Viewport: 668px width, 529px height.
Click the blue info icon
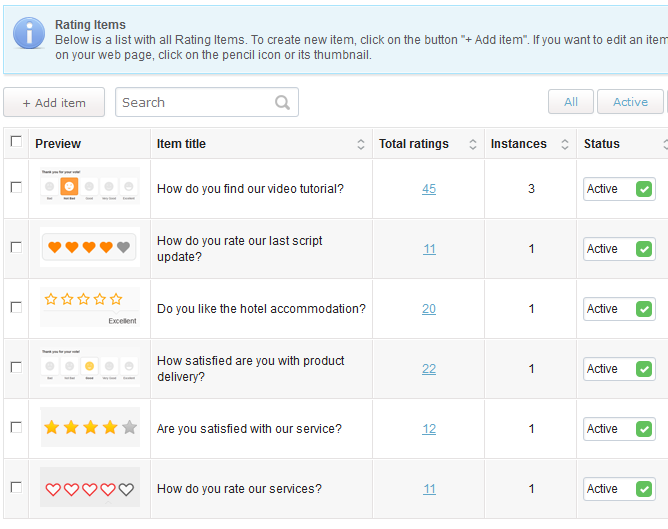point(29,33)
